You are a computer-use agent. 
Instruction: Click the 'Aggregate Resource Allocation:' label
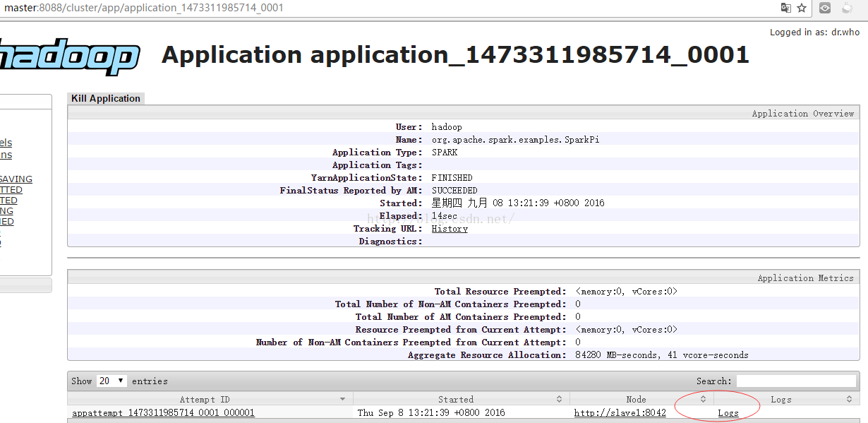click(x=487, y=355)
